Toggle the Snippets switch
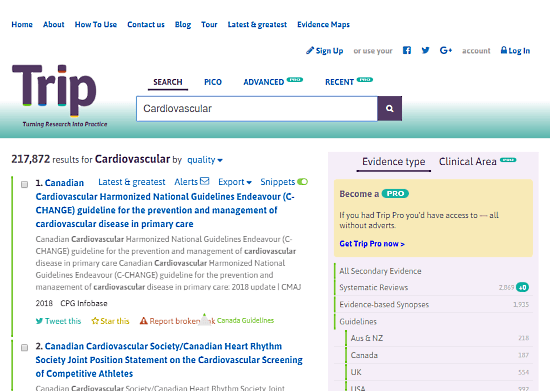 click(302, 182)
